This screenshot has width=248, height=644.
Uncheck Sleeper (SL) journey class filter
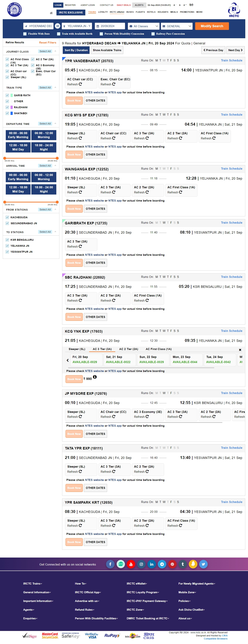[x=7, y=77]
